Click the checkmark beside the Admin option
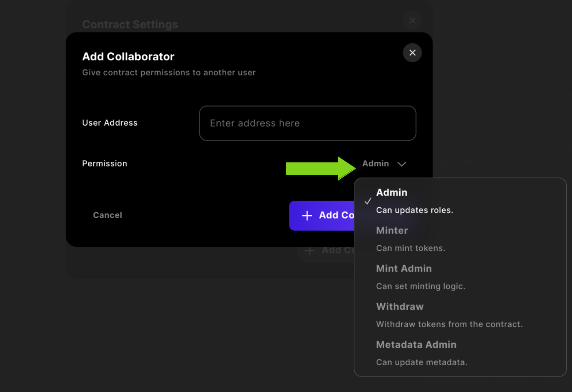The image size is (572, 392). pyautogui.click(x=368, y=201)
